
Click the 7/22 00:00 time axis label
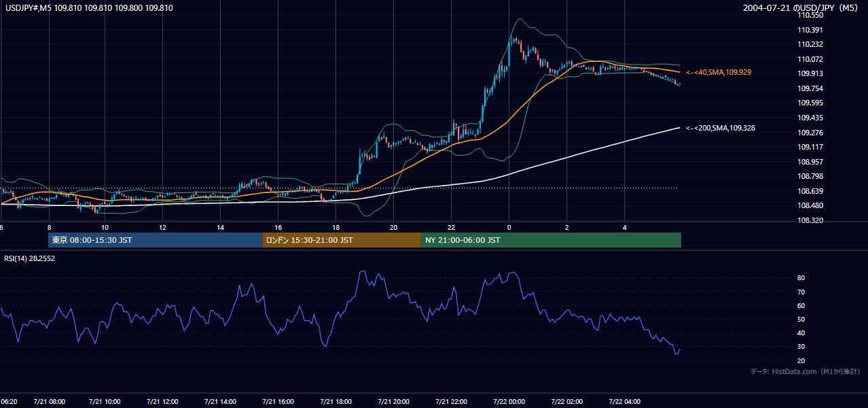pyautogui.click(x=509, y=402)
